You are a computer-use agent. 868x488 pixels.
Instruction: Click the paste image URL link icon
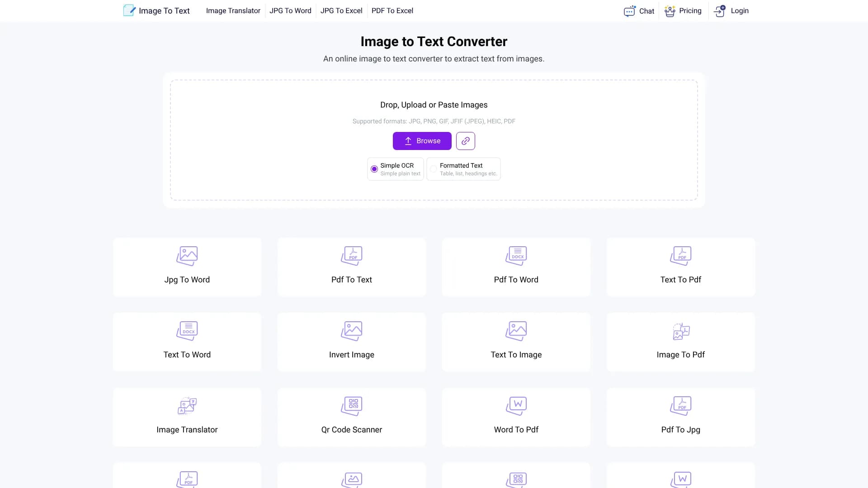click(x=465, y=141)
